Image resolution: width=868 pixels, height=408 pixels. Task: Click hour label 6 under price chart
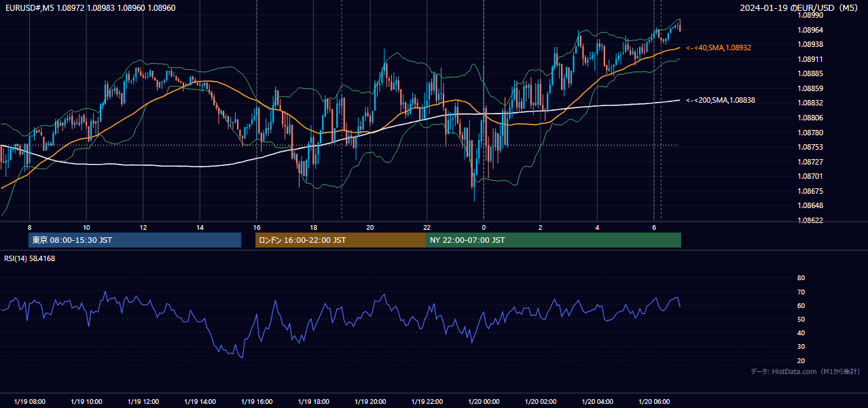tap(653, 227)
